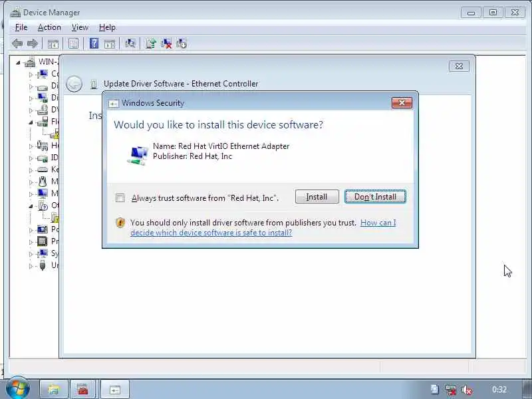Click the taskbar clock showing 0:32
Viewport: 532px width, 399px height.
499,390
